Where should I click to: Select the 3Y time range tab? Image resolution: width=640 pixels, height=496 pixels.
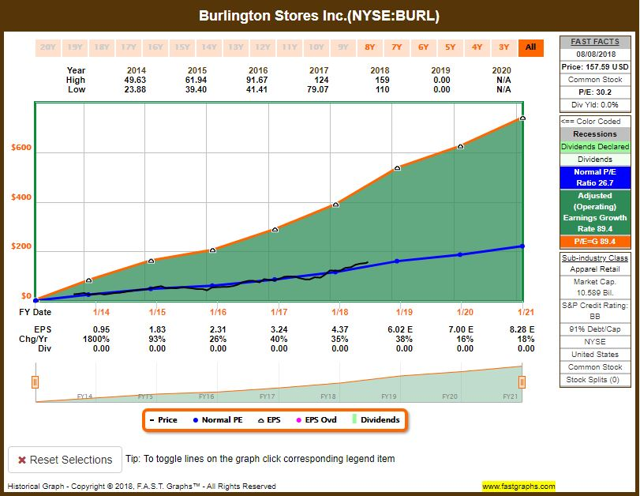point(504,47)
